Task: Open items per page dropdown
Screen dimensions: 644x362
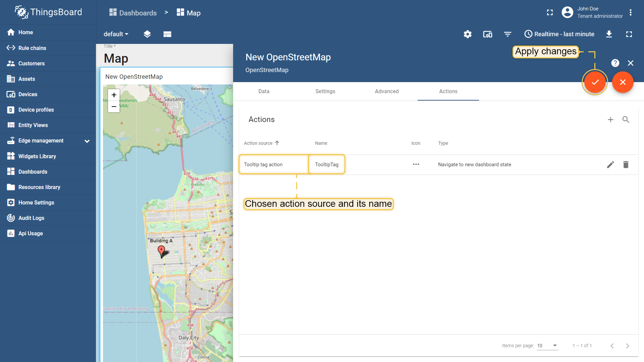Action: pos(547,346)
